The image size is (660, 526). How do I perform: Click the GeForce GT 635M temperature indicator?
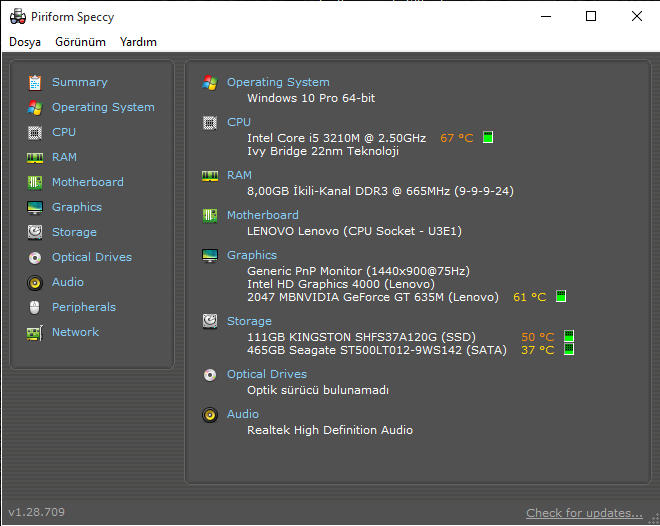pos(561,296)
